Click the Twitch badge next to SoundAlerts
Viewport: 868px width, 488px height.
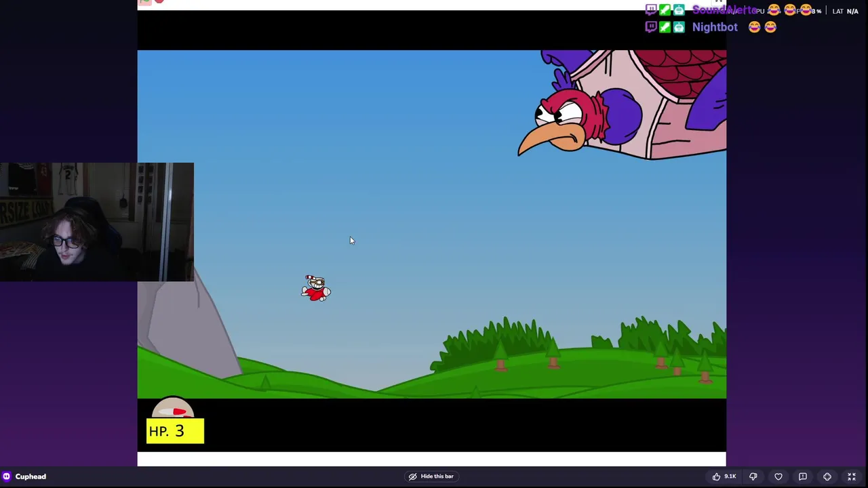tap(651, 10)
